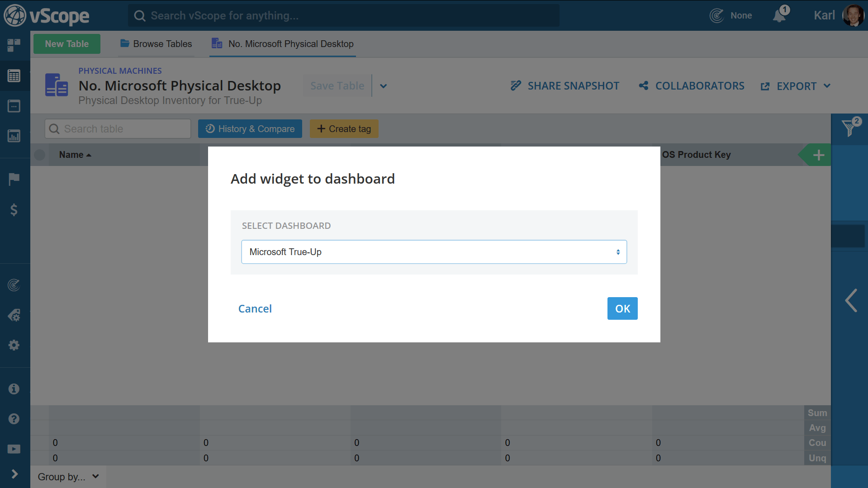Image resolution: width=868 pixels, height=488 pixels.
Task: Open the info sidebar icon
Action: (x=14, y=389)
